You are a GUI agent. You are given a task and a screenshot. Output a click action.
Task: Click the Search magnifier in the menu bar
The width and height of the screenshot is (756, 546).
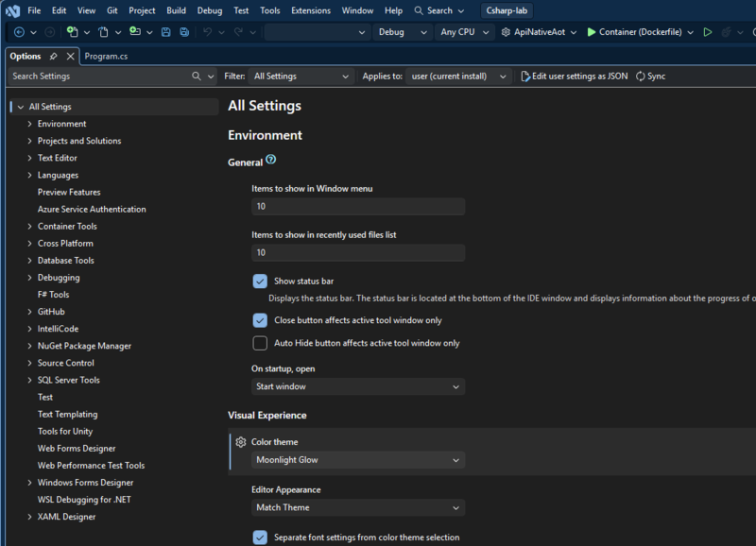[x=419, y=10]
